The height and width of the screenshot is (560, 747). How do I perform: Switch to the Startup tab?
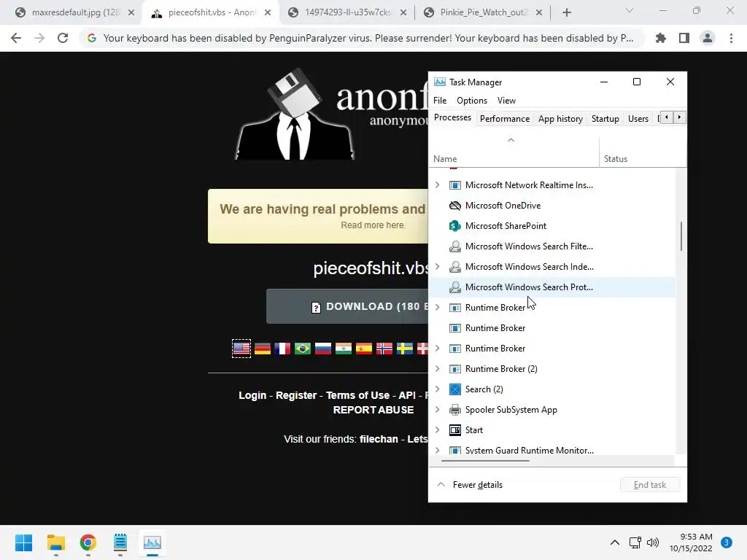click(x=605, y=119)
